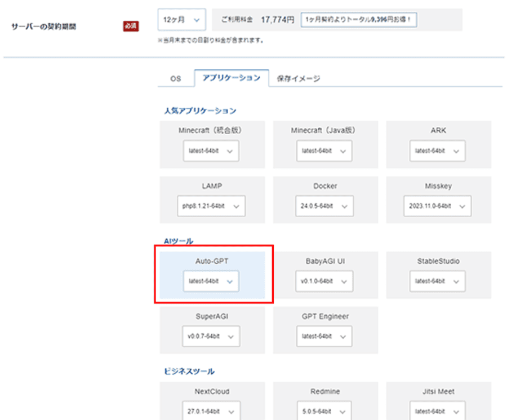The image size is (507, 420).
Task: Open Minecraft (統合版) version dropdown
Action: click(x=211, y=151)
